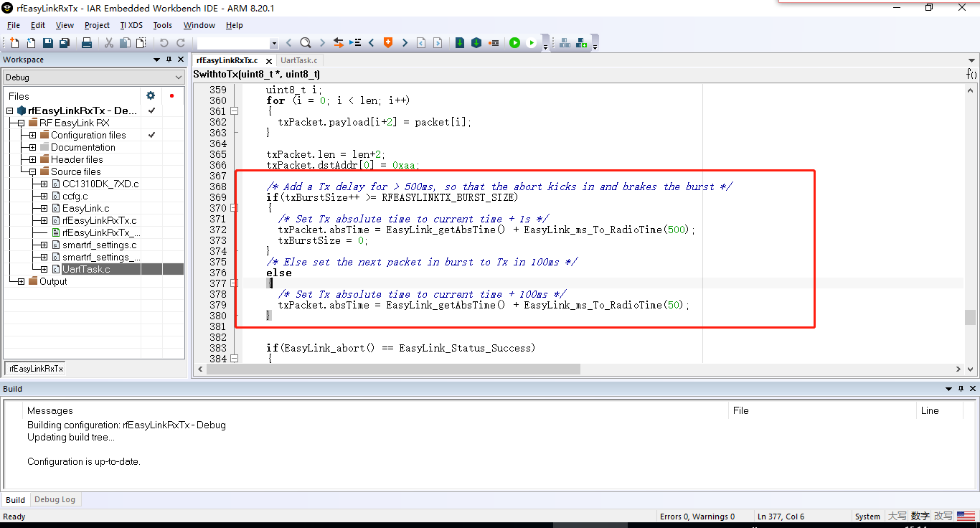Print the current document
This screenshot has height=528, width=980.
pos(87,43)
